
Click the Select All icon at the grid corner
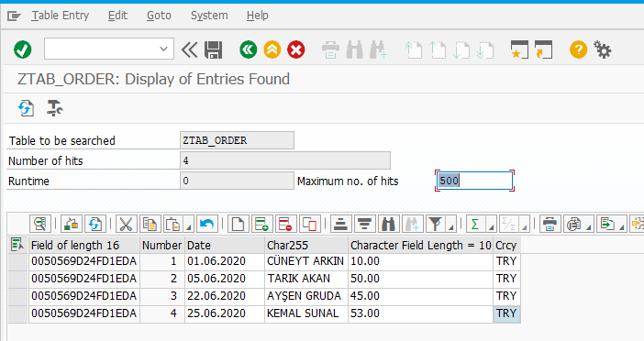click(17, 245)
